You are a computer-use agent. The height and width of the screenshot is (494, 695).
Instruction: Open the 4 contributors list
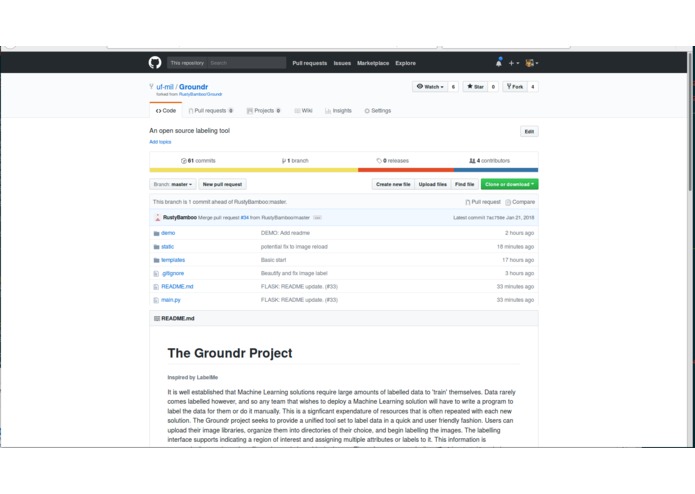[489, 161]
